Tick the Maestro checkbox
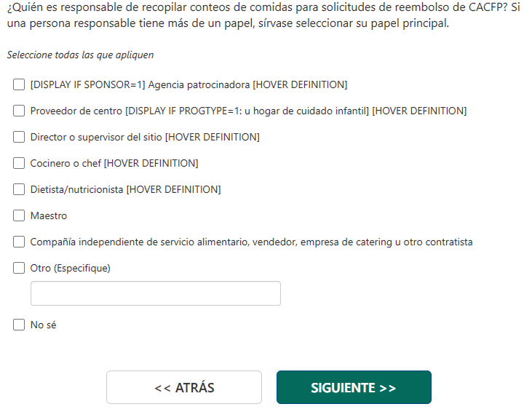524x420 pixels. coord(19,215)
